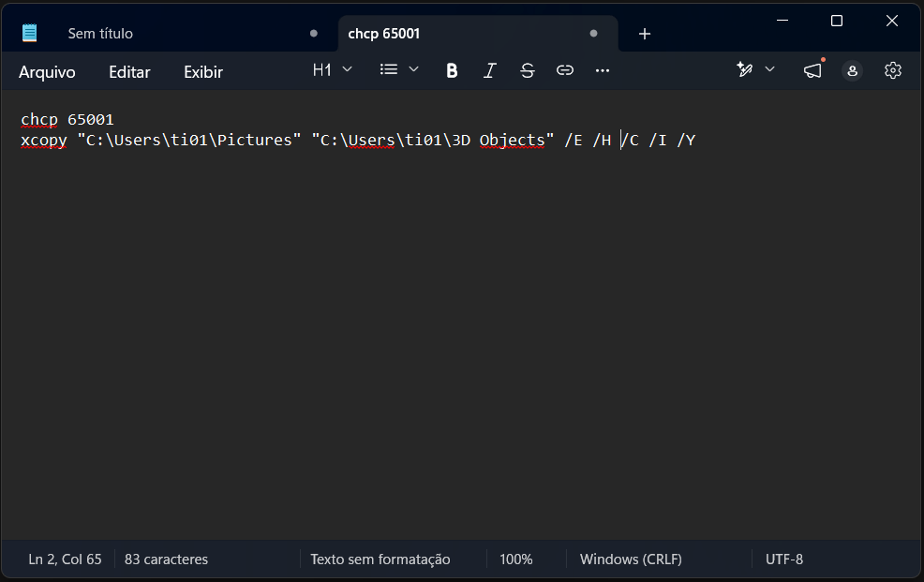924x582 pixels.
Task: Expand the heading style dropdown arrow
Action: 347,69
